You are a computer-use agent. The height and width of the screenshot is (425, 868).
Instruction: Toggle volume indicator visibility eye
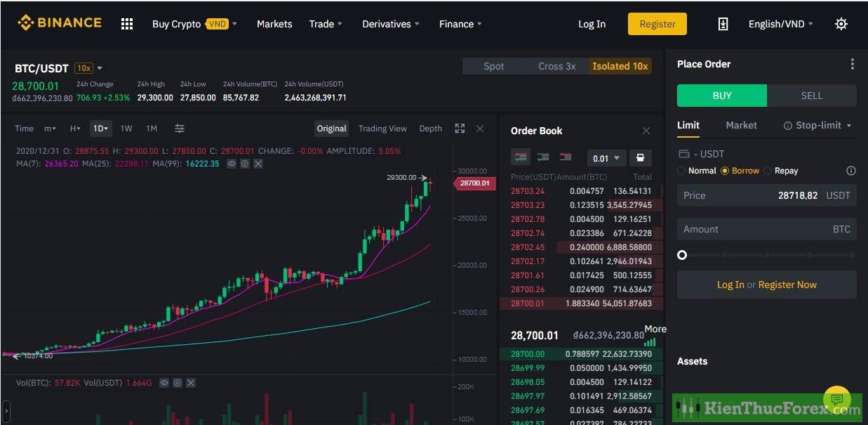pos(164,383)
